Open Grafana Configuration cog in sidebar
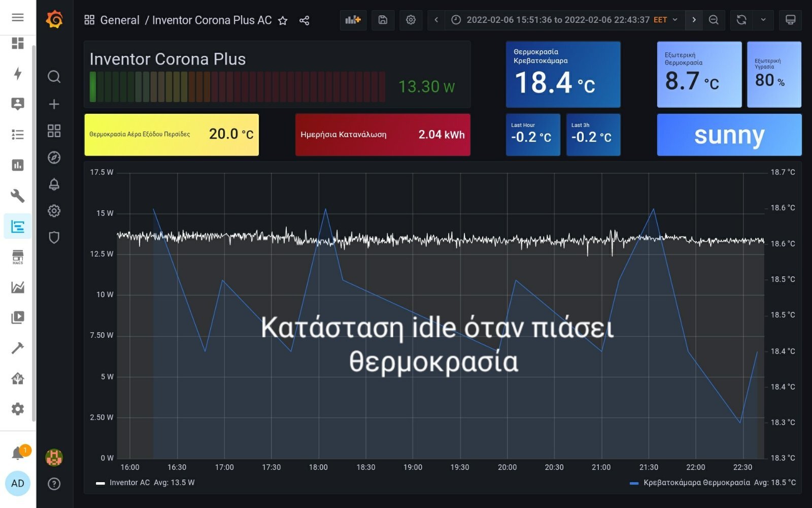812x508 pixels. coord(54,211)
